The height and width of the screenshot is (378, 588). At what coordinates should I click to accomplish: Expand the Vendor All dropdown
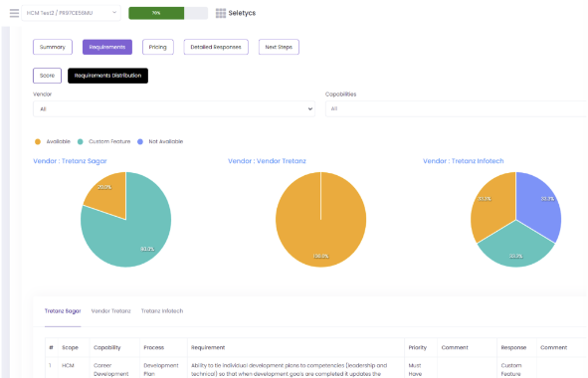coord(174,109)
